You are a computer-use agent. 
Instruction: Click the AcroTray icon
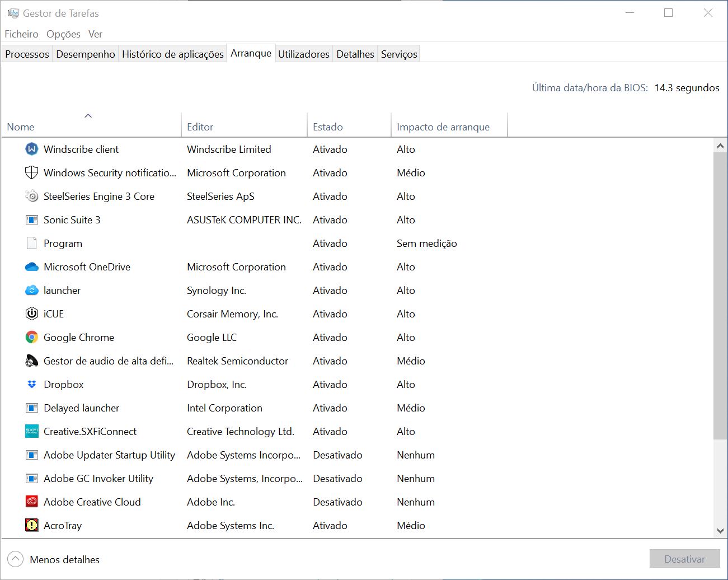tap(32, 525)
